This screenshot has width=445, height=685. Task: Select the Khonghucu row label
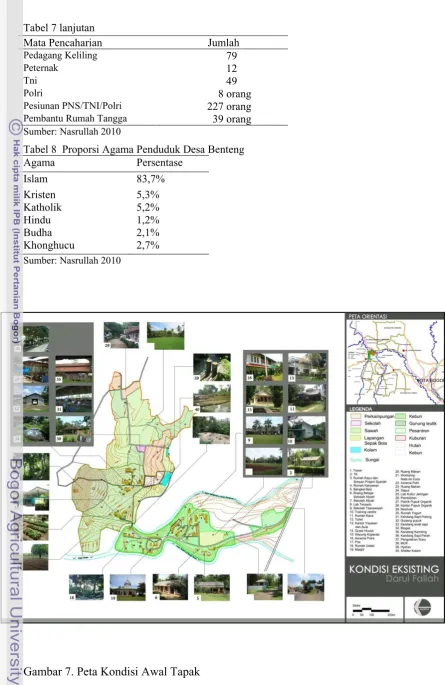tap(49, 245)
